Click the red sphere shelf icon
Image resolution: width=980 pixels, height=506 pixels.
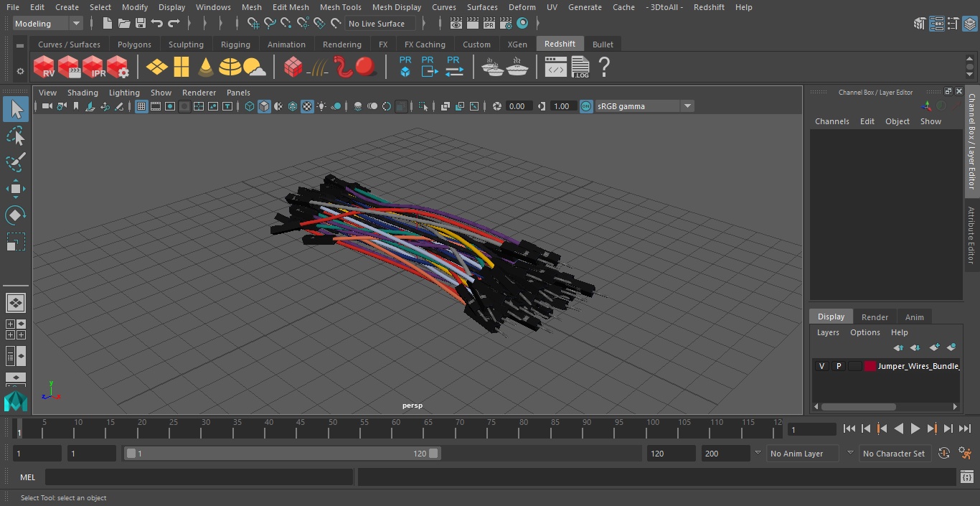(x=366, y=67)
